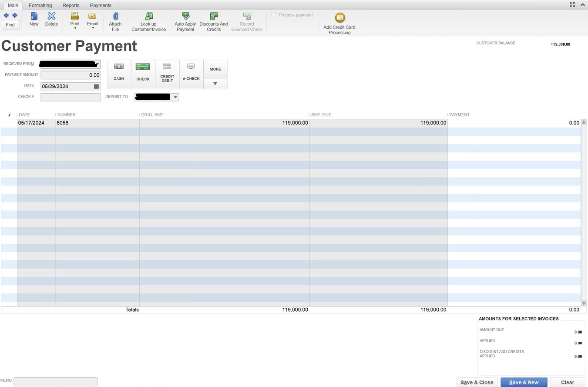Run Auto Apply Payment

tap(185, 22)
